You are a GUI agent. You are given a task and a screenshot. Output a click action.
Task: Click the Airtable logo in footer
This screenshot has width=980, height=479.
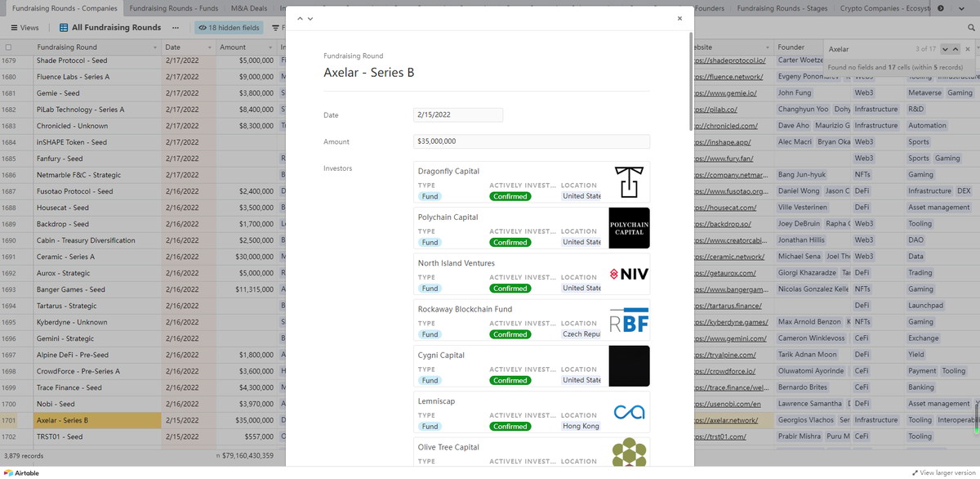coord(21,472)
